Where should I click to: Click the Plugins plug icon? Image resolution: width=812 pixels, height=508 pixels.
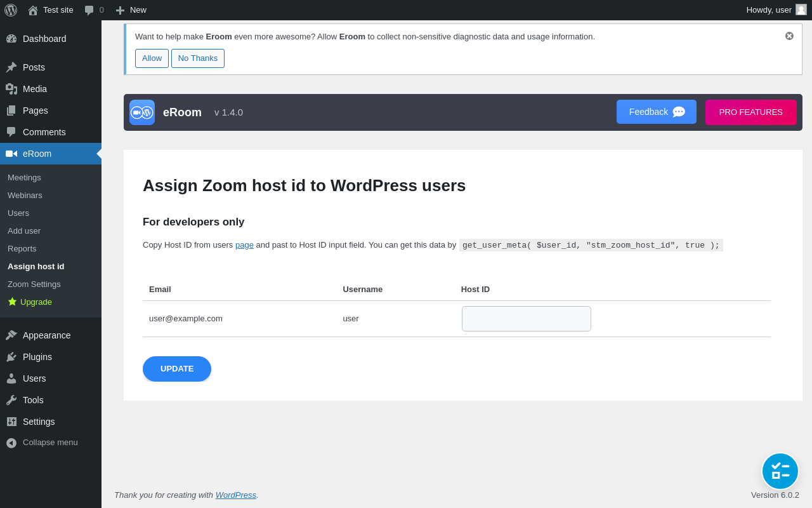[x=11, y=357]
